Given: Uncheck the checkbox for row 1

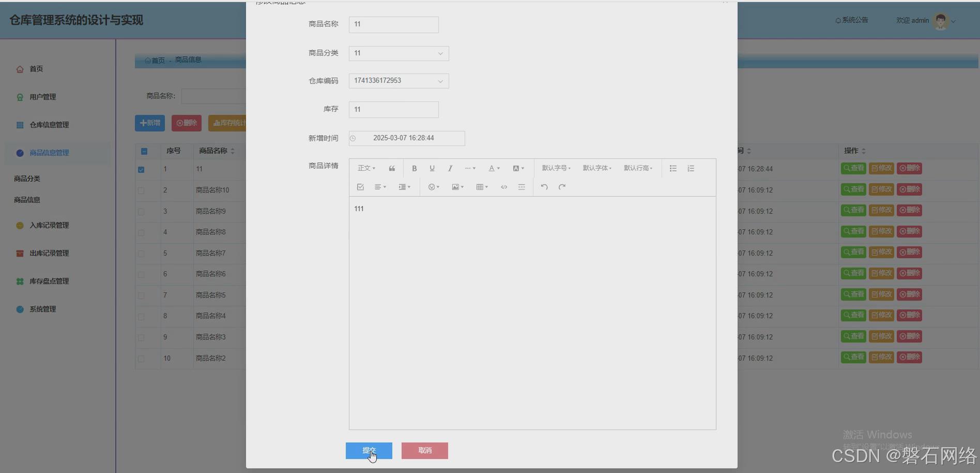Looking at the screenshot, I should (x=141, y=169).
